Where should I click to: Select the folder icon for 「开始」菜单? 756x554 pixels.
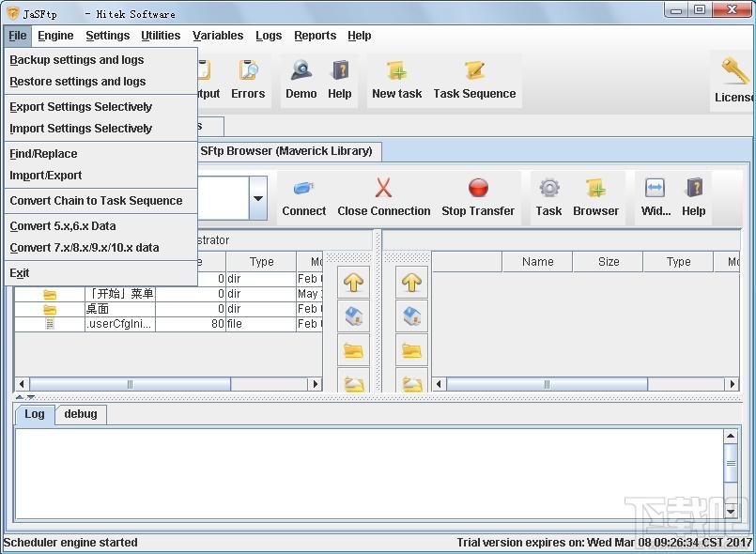coord(50,294)
